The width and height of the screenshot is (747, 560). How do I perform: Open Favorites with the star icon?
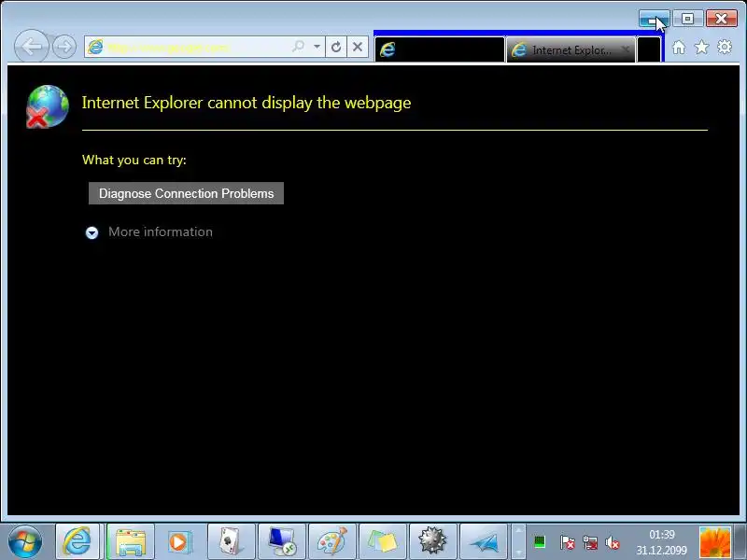point(701,47)
